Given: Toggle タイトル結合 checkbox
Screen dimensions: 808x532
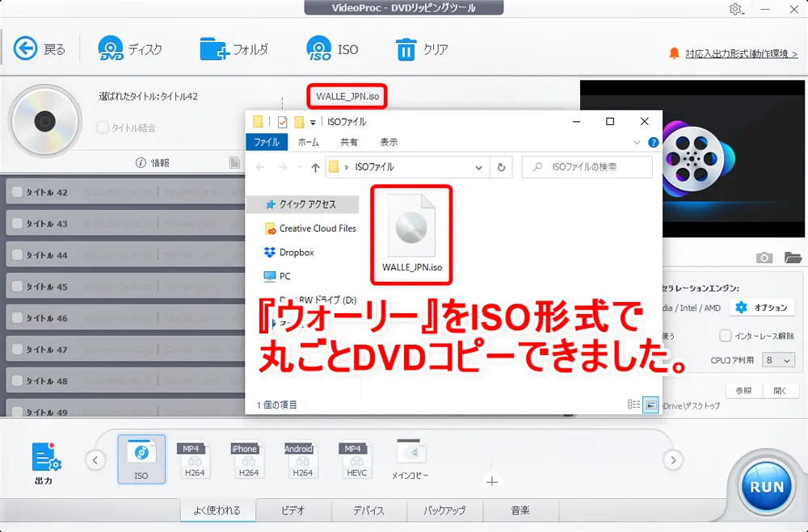Looking at the screenshot, I should coord(103,128).
